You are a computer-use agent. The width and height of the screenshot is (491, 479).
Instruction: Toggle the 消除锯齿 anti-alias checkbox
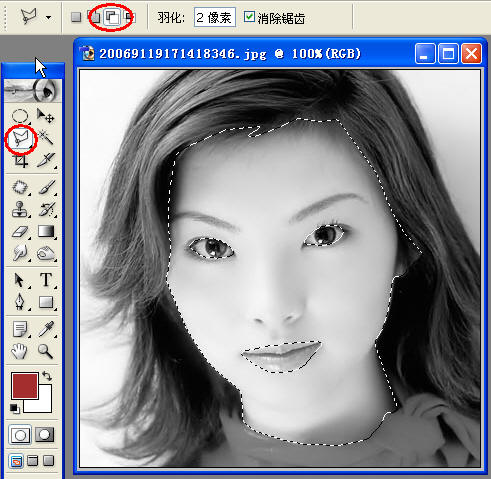coord(249,17)
